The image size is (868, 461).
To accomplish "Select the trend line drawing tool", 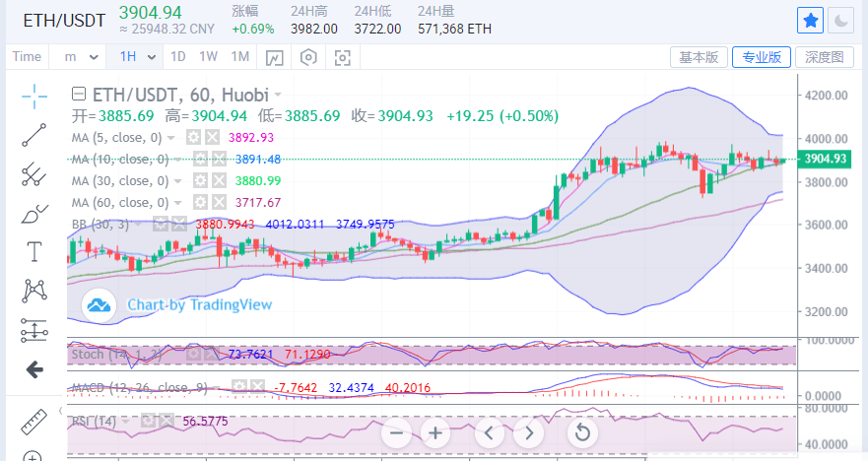I will click(x=34, y=135).
